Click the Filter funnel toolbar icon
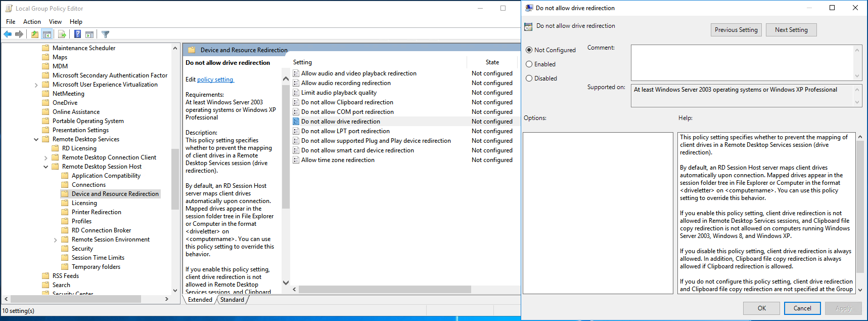The height and width of the screenshot is (321, 868). 105,34
